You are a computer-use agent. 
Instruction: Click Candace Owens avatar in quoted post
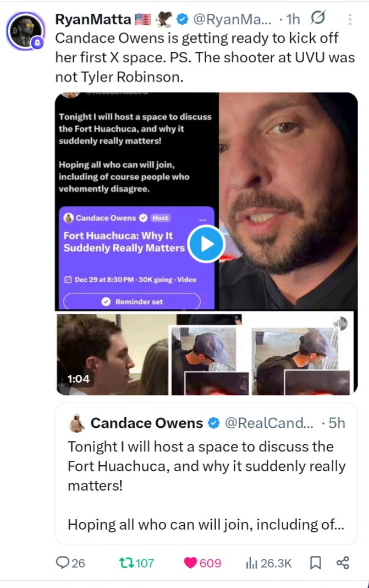click(77, 423)
